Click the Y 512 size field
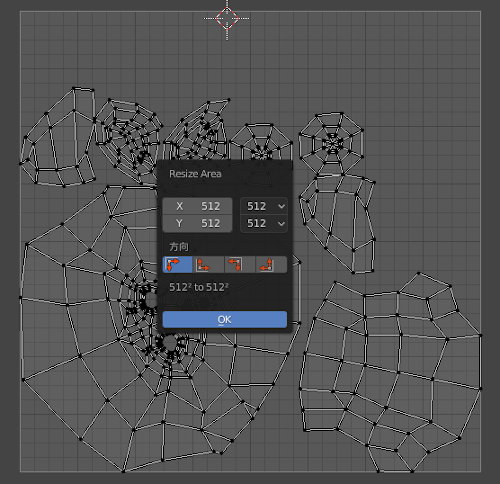The image size is (500, 484). 197,223
